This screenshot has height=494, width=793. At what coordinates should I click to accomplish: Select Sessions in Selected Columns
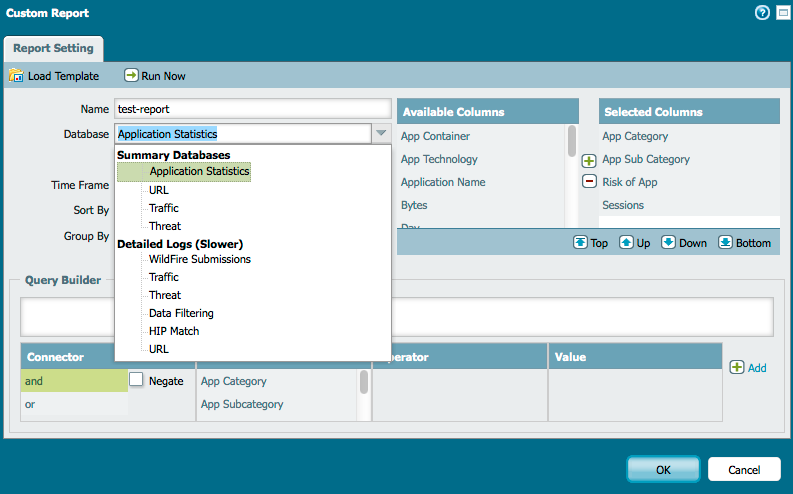coord(623,205)
